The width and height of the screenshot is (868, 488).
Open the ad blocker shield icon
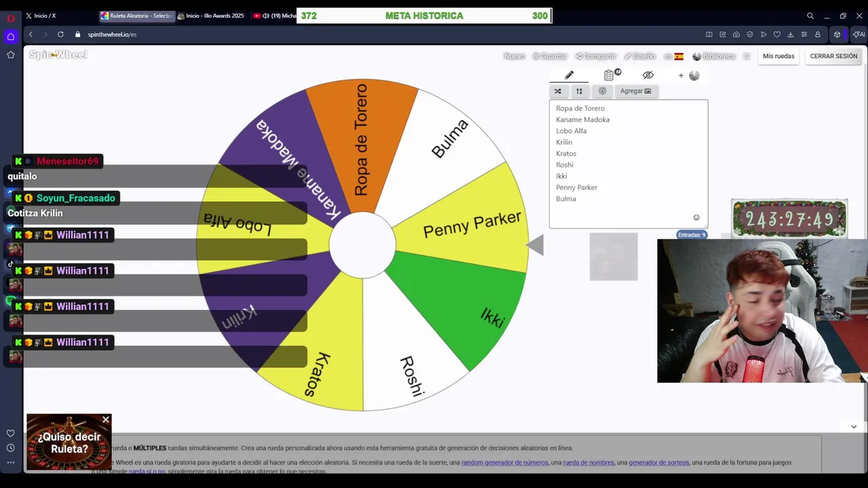pos(750,35)
